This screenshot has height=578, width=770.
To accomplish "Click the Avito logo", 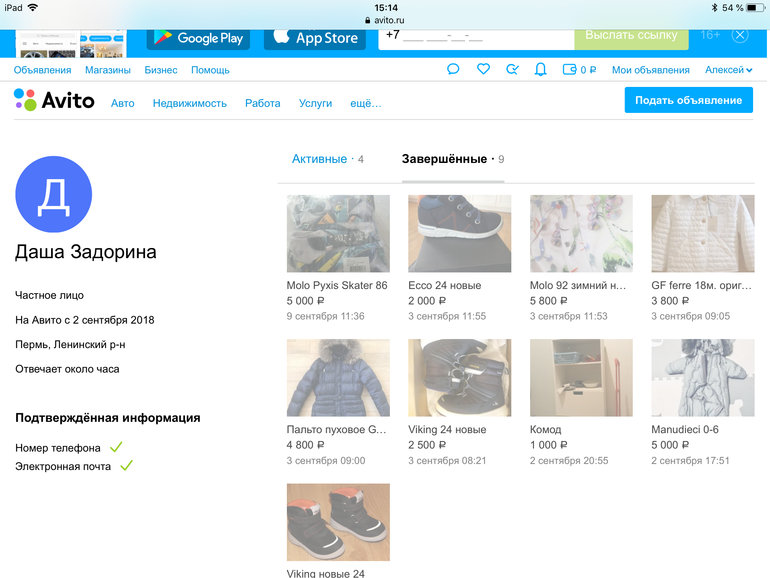I will pos(55,101).
